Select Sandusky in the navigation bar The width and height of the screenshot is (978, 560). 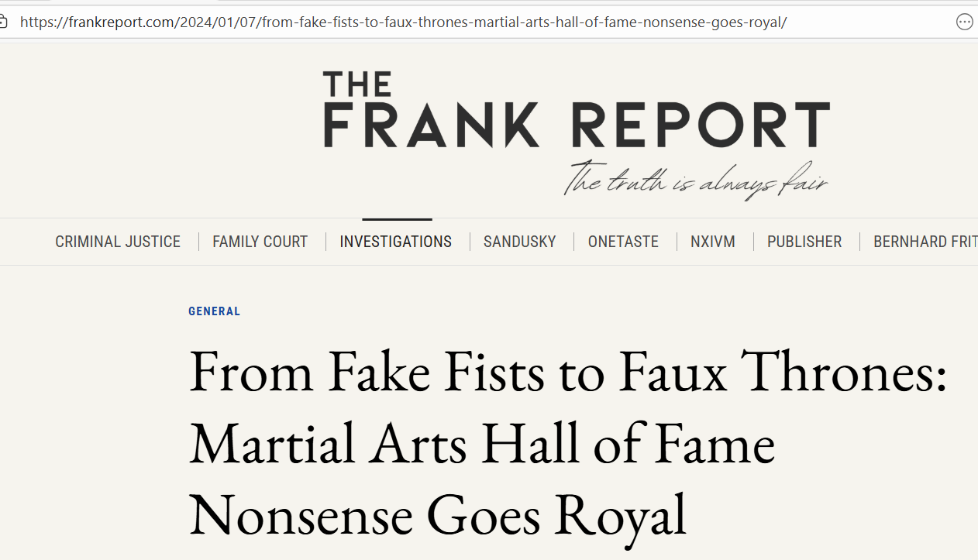pos(519,242)
